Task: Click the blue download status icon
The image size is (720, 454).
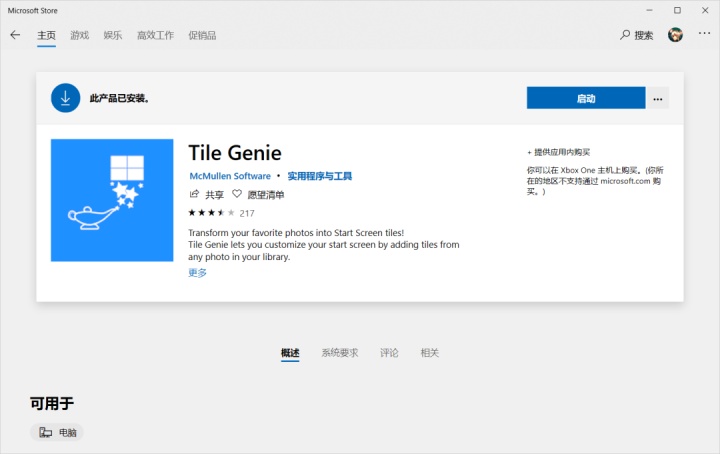Action: click(x=65, y=98)
